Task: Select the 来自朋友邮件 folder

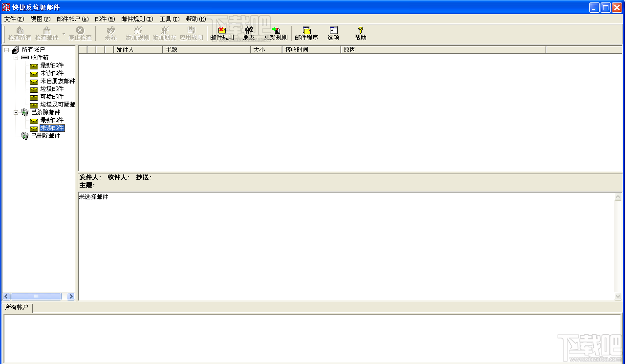Action: click(x=58, y=81)
